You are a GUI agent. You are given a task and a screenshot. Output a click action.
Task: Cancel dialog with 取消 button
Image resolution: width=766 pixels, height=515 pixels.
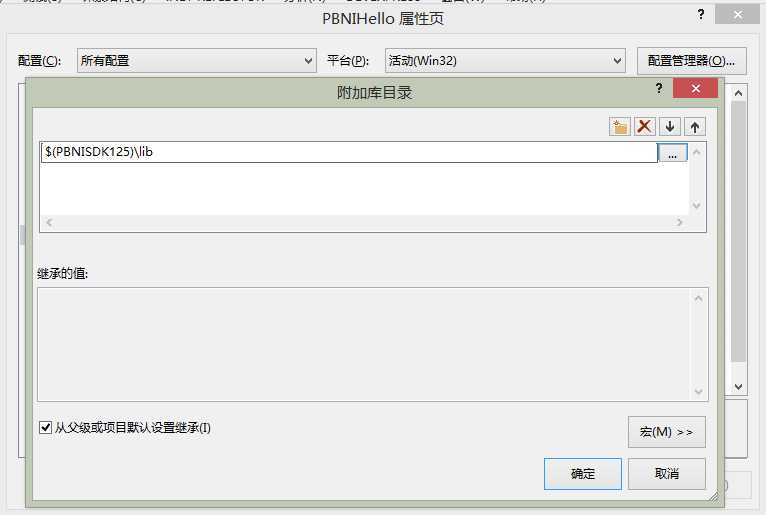pos(666,473)
